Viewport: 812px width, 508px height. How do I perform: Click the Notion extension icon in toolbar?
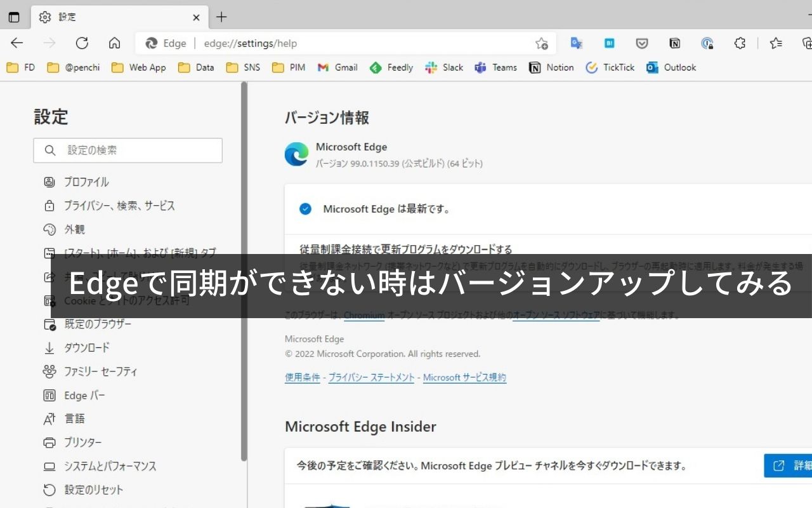tap(675, 43)
